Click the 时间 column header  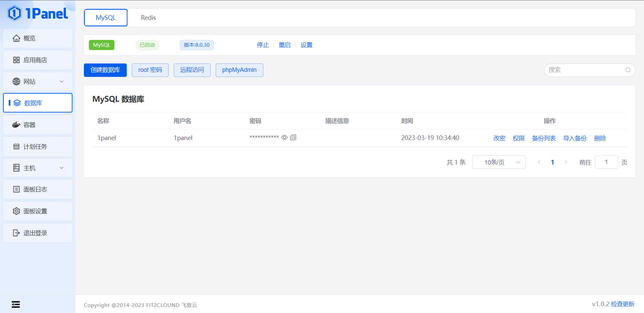pos(407,121)
